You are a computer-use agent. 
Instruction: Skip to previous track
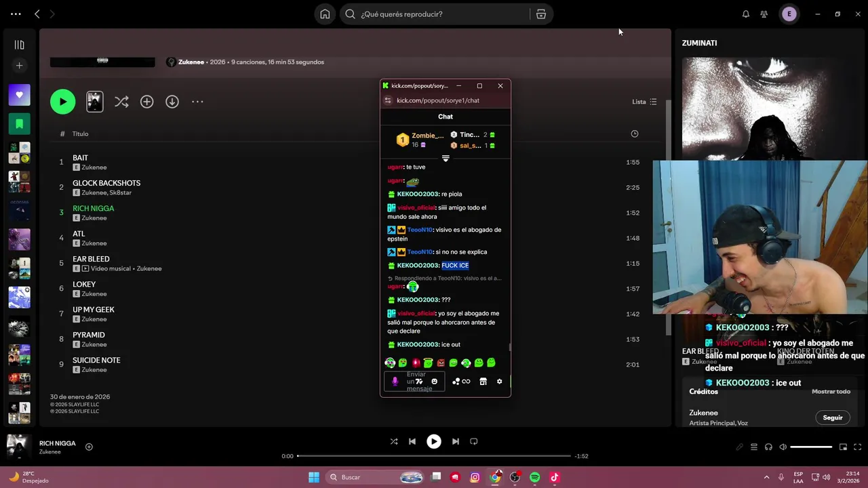point(412,441)
